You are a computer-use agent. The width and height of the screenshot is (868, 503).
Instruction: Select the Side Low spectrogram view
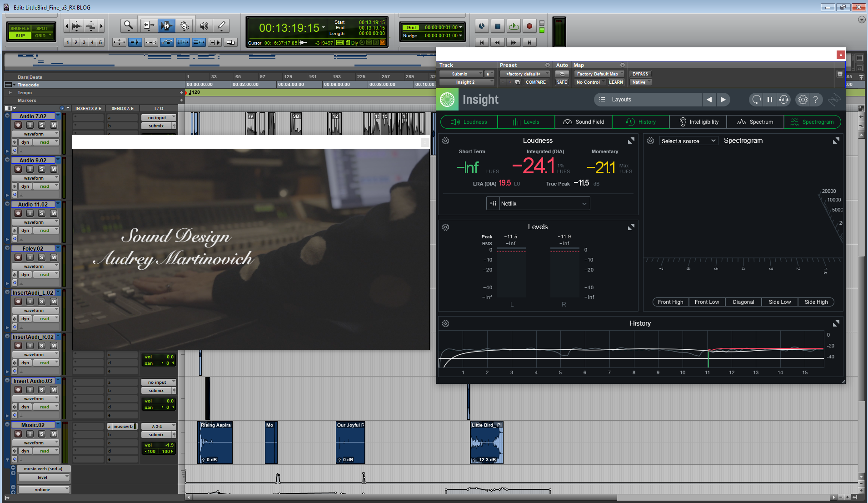[780, 302]
